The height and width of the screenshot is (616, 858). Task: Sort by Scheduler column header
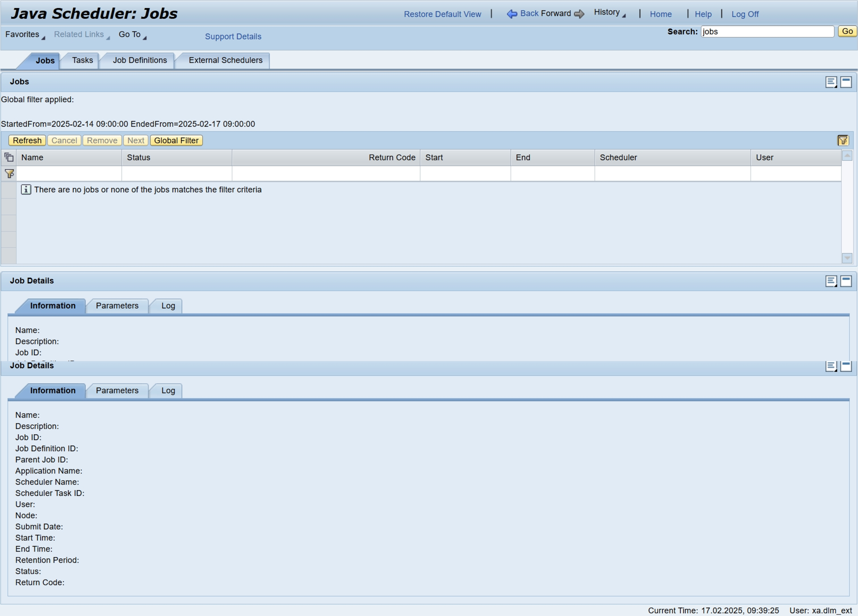tap(673, 158)
